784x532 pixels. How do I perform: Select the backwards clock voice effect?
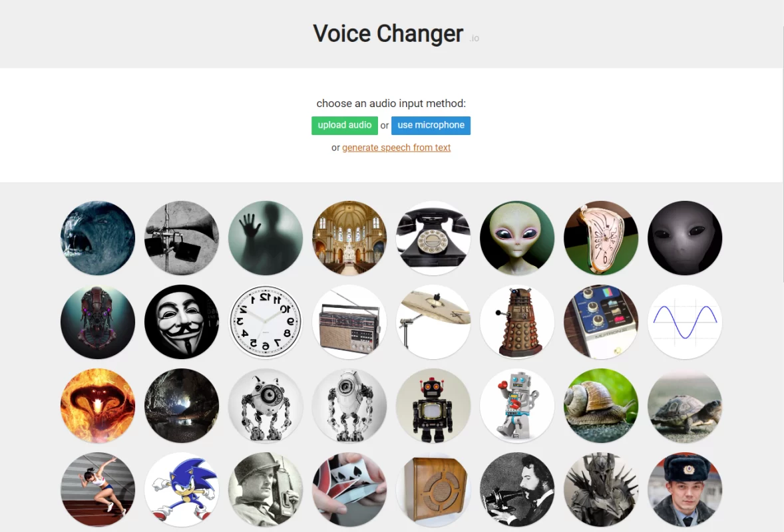(266, 322)
